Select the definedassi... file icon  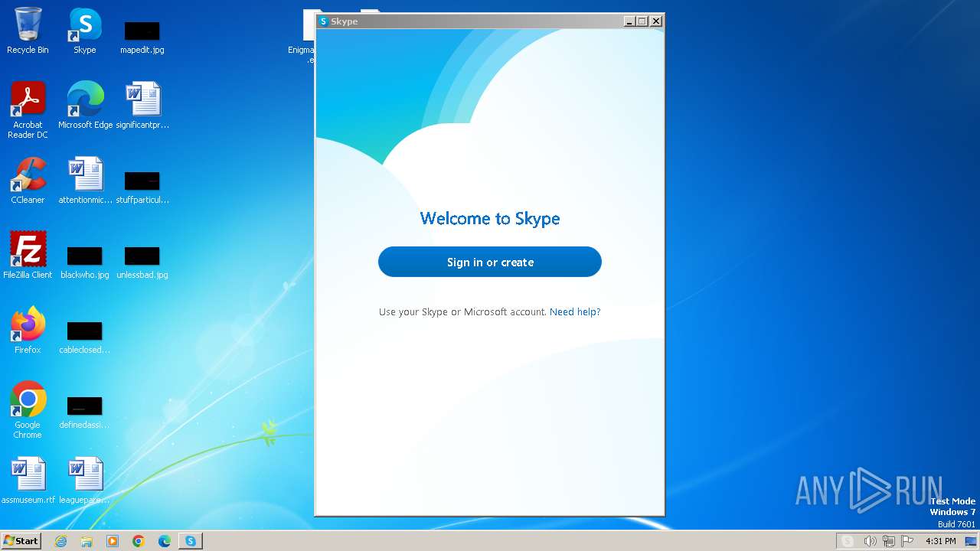85,412
